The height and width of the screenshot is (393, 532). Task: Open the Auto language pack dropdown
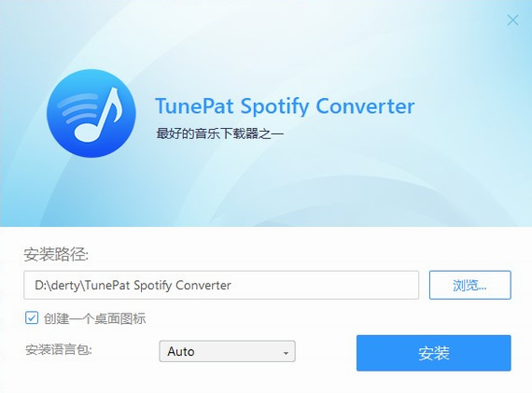pyautogui.click(x=227, y=351)
